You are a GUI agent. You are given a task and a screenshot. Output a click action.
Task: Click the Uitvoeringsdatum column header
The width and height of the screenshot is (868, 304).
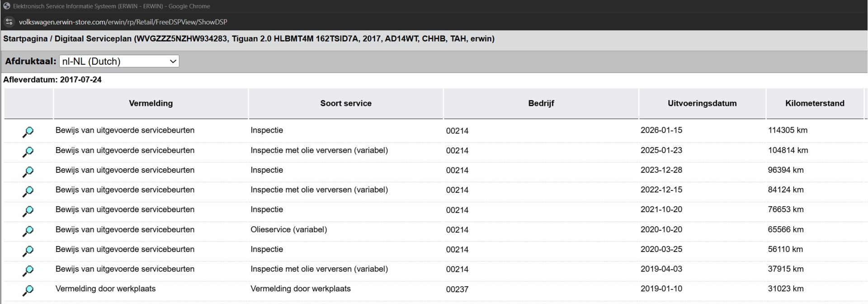coord(702,103)
